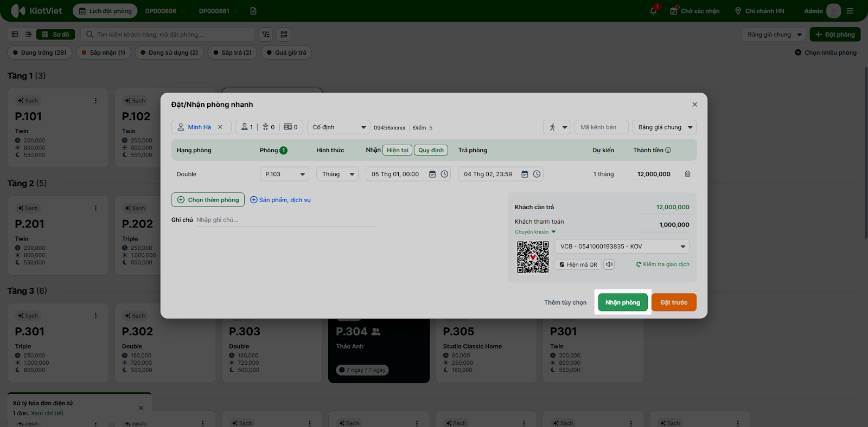The image size is (868, 427).
Task: Delete the Double room row with trash icon
Action: (x=687, y=174)
